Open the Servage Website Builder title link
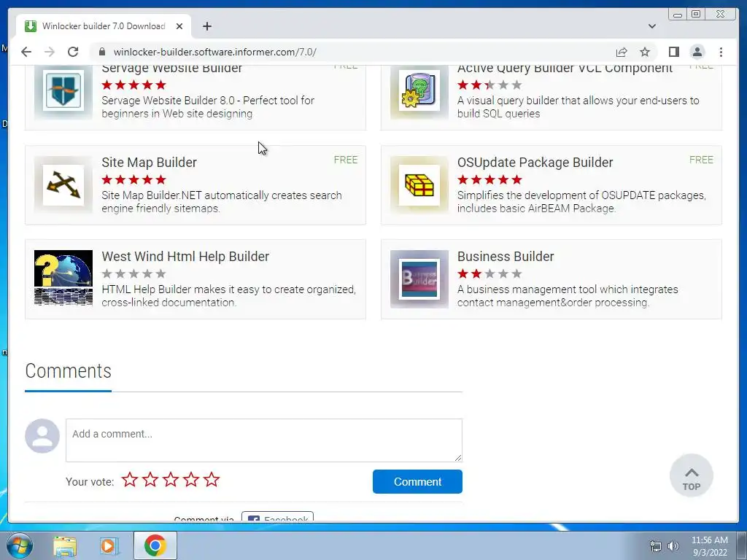747x560 pixels. [x=172, y=69]
